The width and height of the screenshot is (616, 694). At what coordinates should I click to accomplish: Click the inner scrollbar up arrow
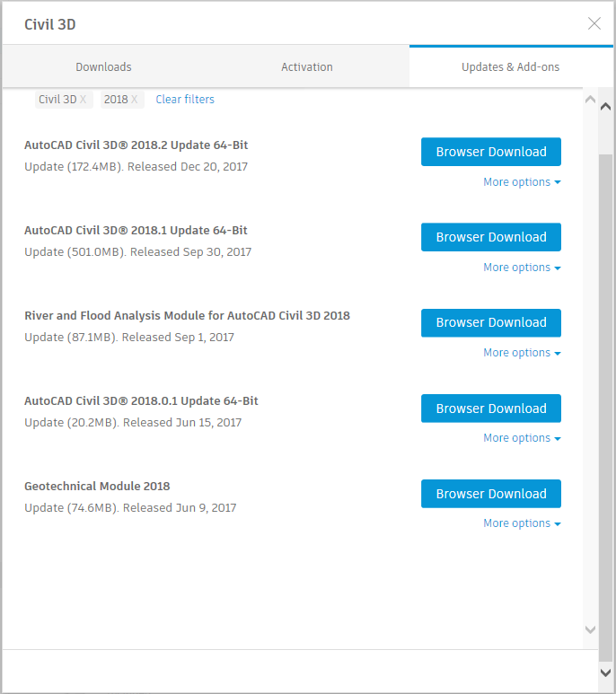tap(590, 100)
